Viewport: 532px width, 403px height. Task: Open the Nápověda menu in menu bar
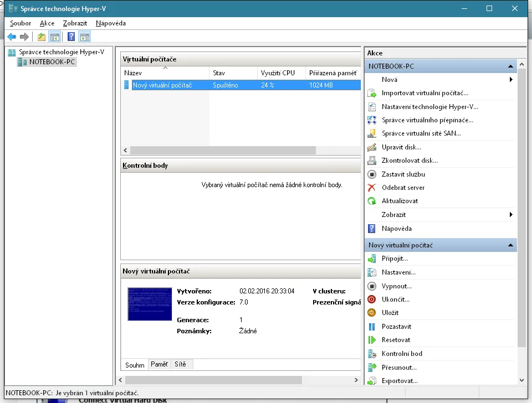pyautogui.click(x=111, y=23)
